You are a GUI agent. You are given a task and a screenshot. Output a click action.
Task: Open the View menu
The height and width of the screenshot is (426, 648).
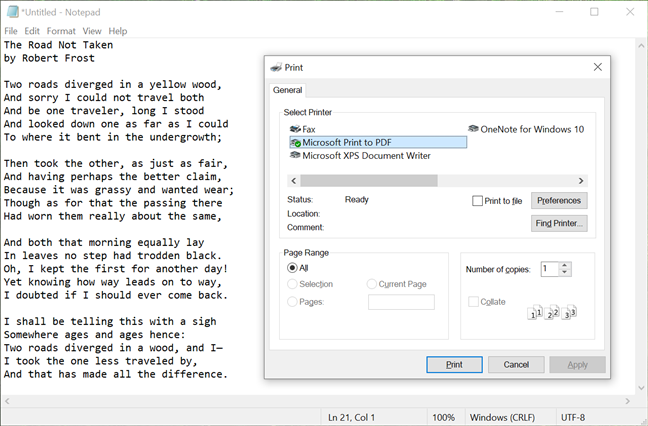click(92, 31)
